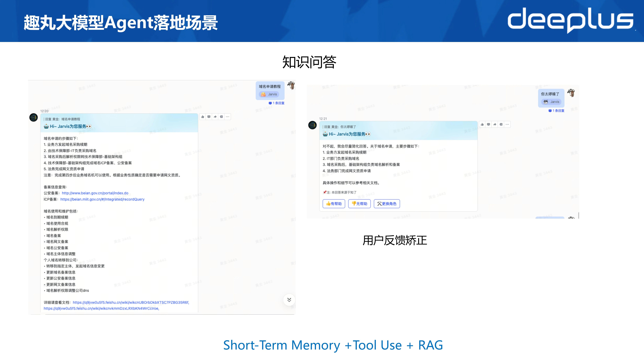The height and width of the screenshot is (362, 644).
Task: Click the '个人域名转移到公司:' line
Action: click(x=61, y=260)
